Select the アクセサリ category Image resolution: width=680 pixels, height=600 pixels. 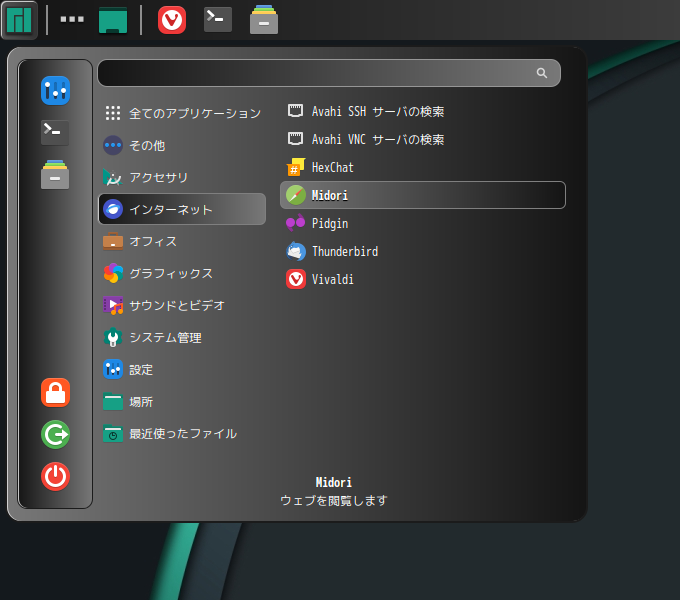(x=182, y=177)
